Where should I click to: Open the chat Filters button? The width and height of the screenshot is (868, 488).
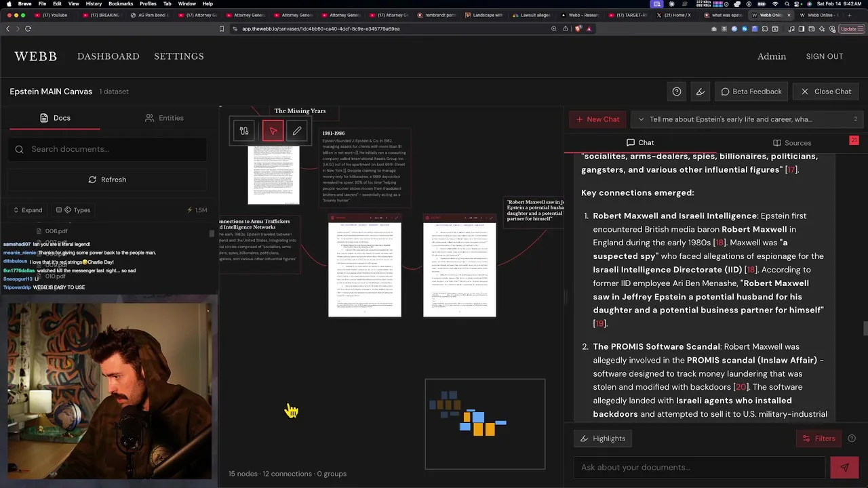818,439
